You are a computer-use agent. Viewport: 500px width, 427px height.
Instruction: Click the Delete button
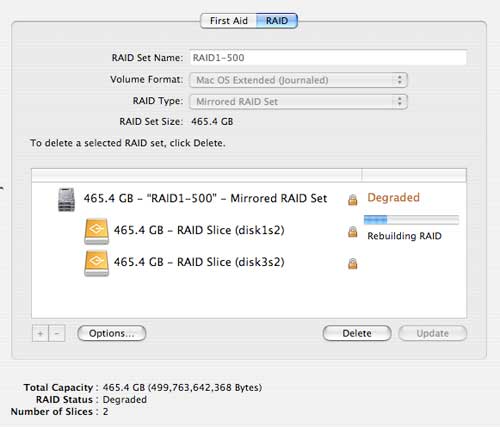(357, 333)
